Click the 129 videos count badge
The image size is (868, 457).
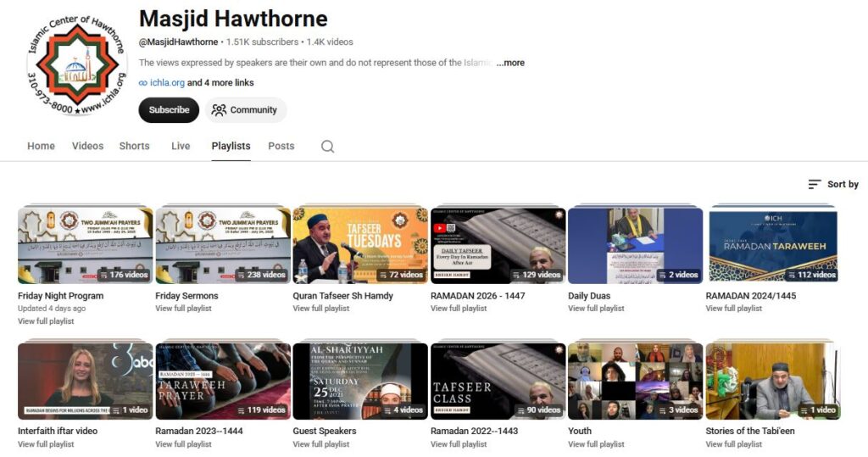pyautogui.click(x=536, y=275)
